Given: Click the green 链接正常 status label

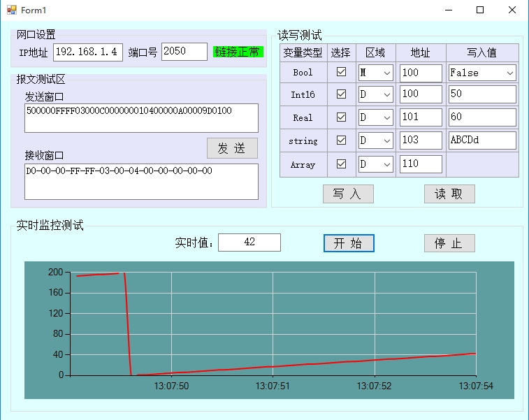Looking at the screenshot, I should click(238, 52).
